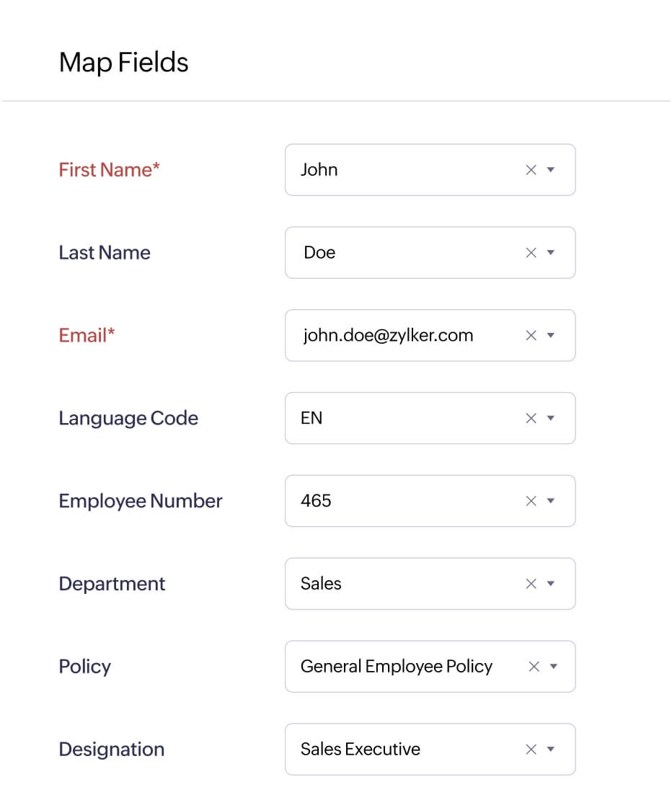Expand the First Name dropdown arrow

(551, 170)
